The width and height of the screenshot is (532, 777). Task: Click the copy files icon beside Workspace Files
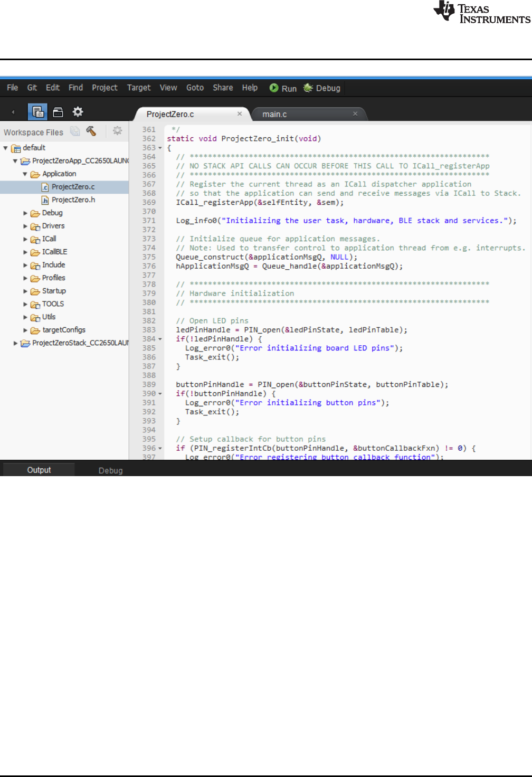coord(75,131)
